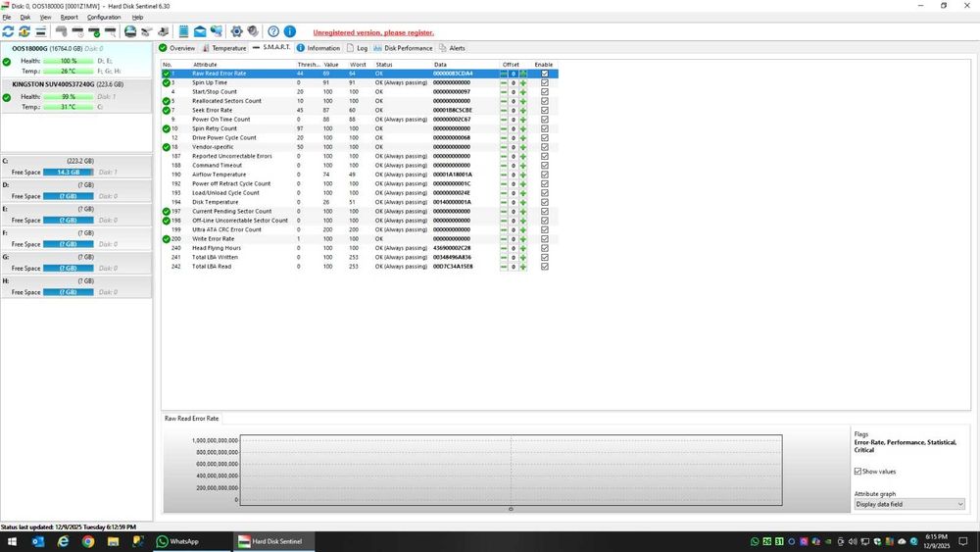Screen dimensions: 980x552
Task: Open the blue notepad report toolbar icon
Action: click(x=184, y=31)
